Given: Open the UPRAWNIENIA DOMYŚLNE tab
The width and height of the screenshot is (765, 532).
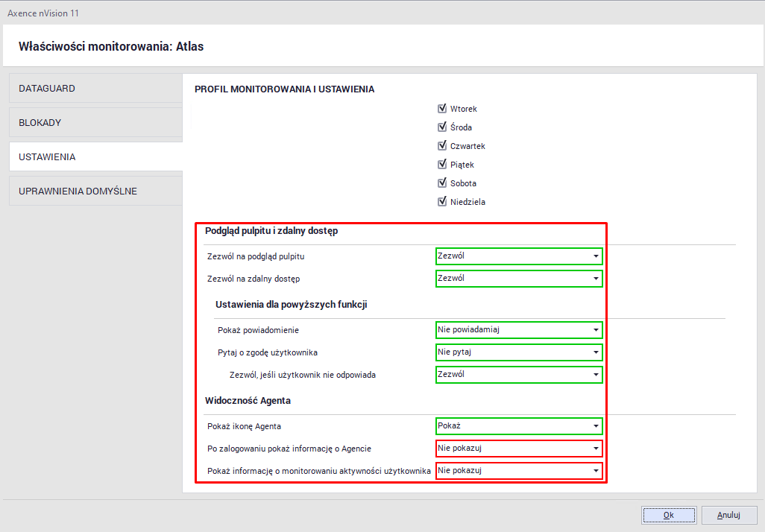Looking at the screenshot, I should (95, 191).
